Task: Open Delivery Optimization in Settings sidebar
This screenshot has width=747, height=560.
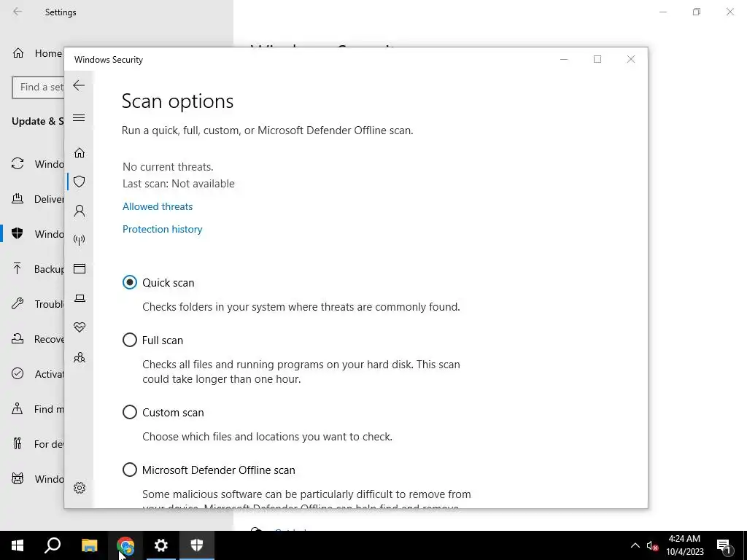Action: 32,199
